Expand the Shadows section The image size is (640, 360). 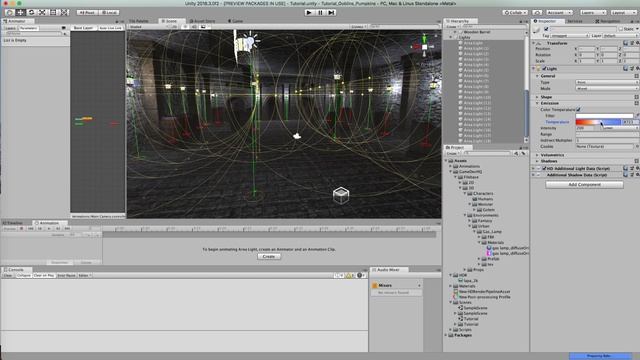point(537,161)
